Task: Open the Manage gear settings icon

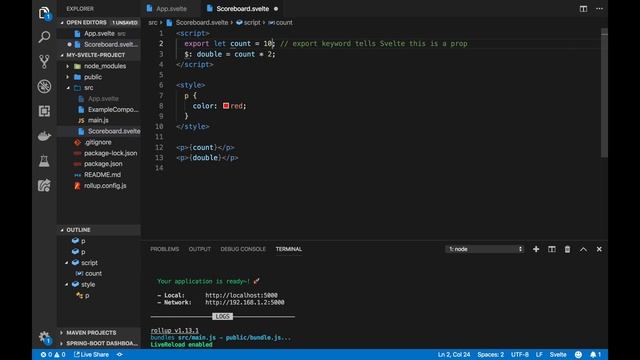Action: [x=44, y=337]
